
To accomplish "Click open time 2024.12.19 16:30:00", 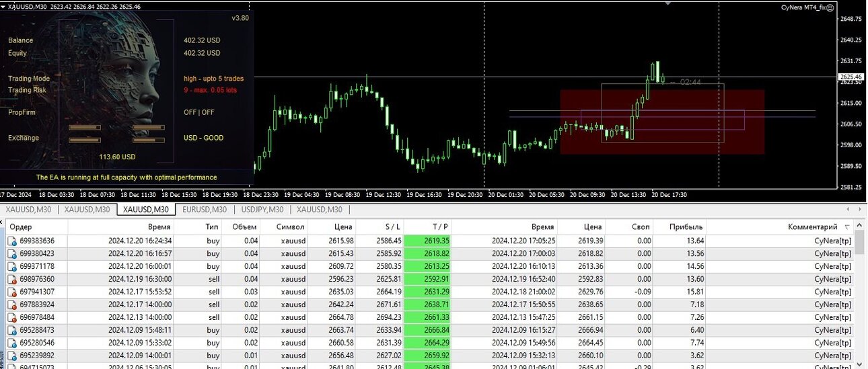I will click(140, 279).
